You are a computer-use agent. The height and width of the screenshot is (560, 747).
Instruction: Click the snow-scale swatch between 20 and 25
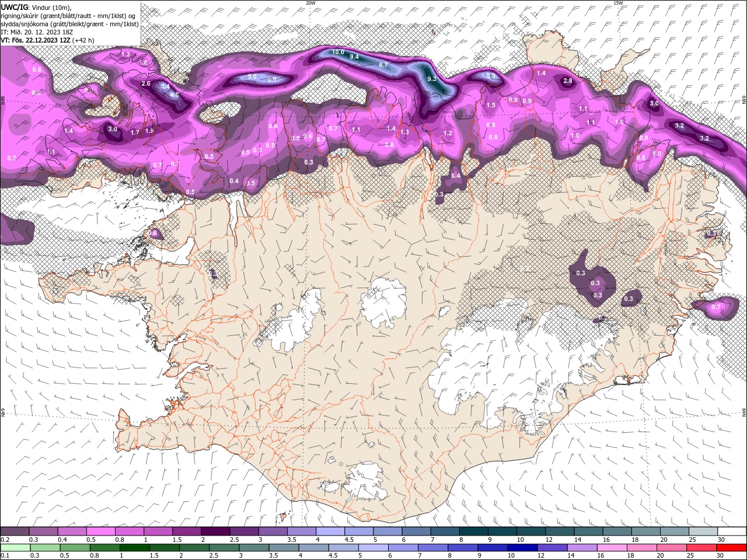coord(673,531)
